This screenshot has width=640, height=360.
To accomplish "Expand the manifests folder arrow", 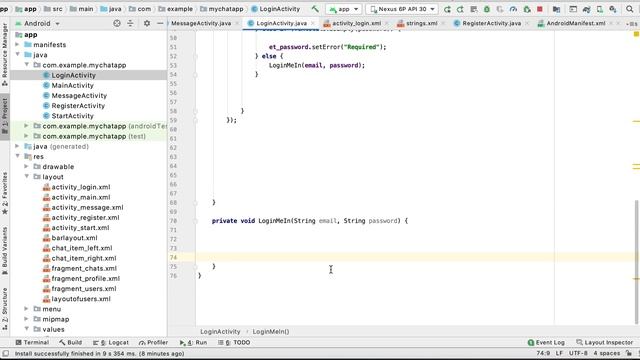I will click(18, 44).
